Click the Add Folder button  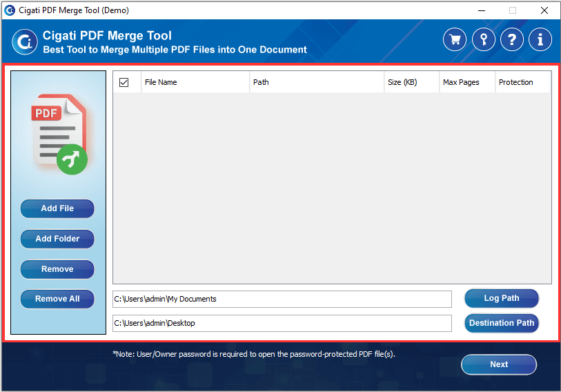point(57,239)
